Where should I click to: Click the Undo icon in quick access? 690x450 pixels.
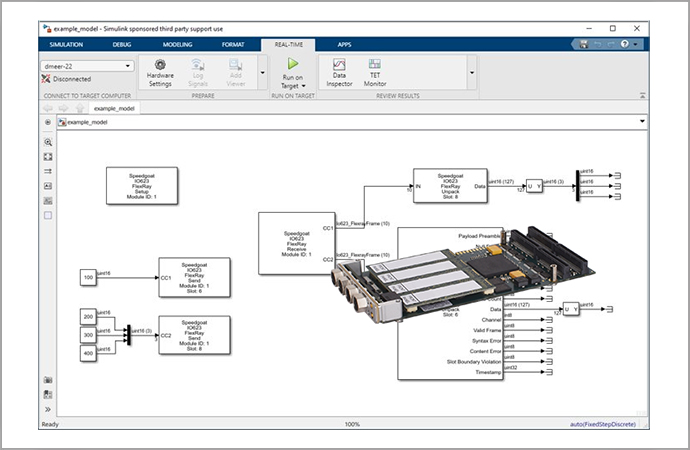pyautogui.click(x=597, y=44)
